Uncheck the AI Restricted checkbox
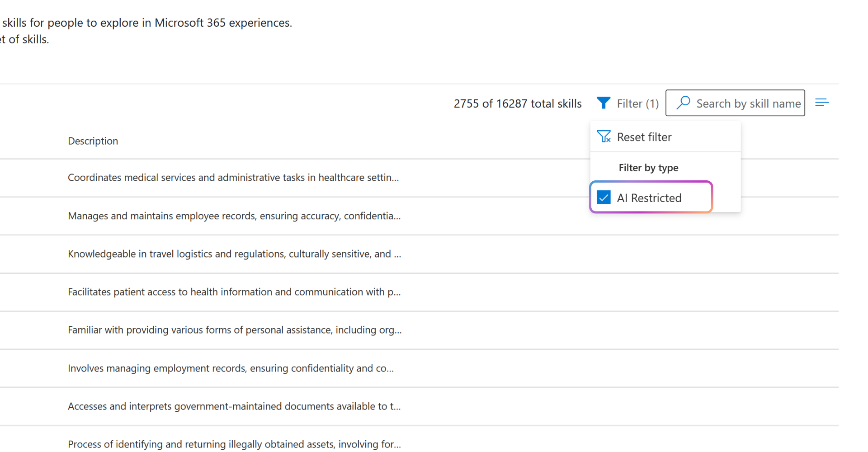The width and height of the screenshot is (868, 452). (x=604, y=198)
